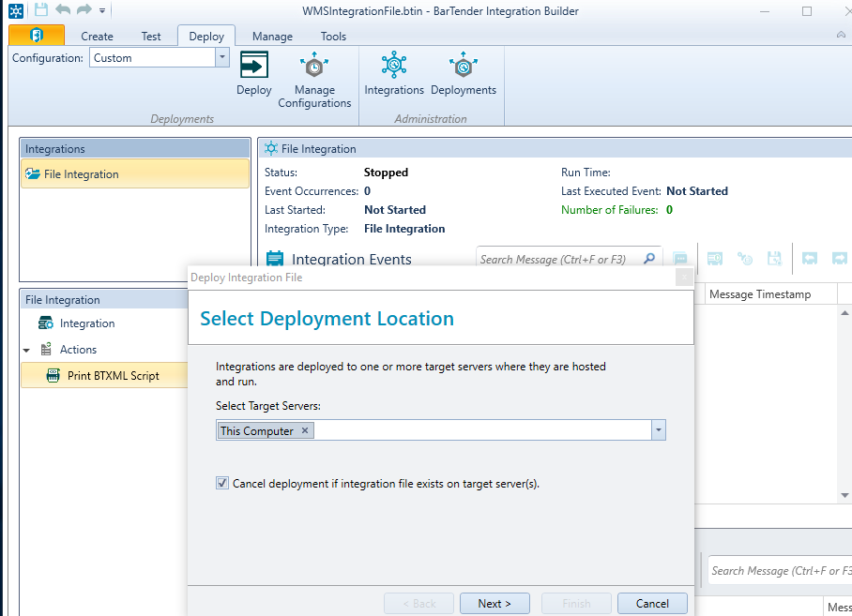Viewport: 852px width, 616px height.
Task: Click the Integration Events calendar icon
Action: [x=275, y=259]
